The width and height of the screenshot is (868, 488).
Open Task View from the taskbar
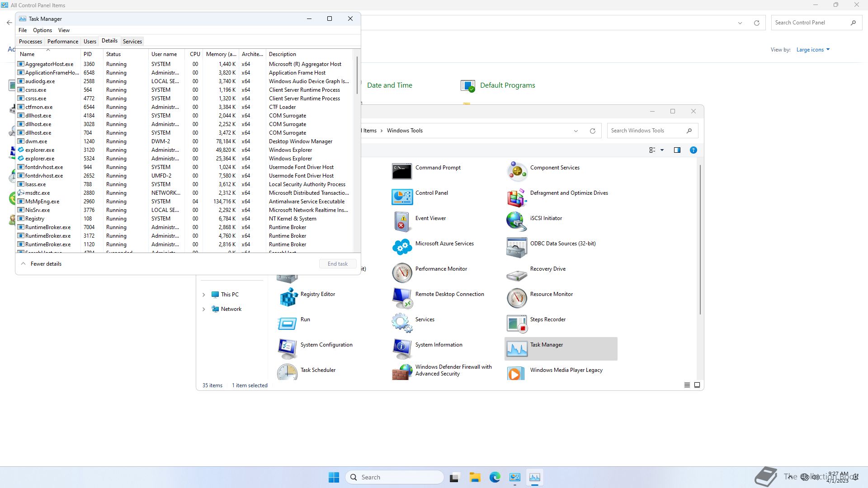(x=454, y=477)
